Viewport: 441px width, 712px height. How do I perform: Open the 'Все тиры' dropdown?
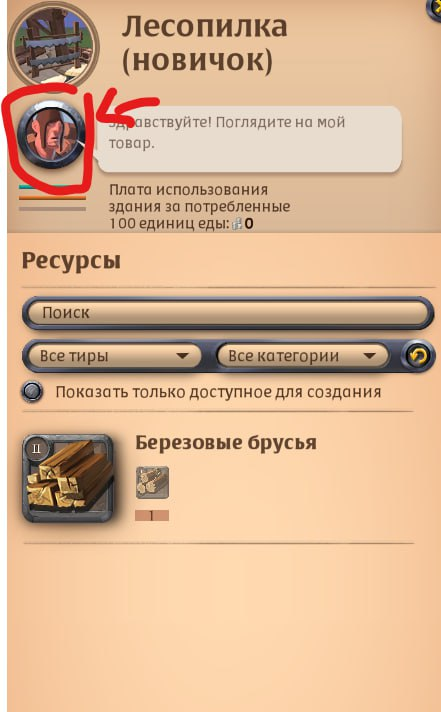point(114,356)
